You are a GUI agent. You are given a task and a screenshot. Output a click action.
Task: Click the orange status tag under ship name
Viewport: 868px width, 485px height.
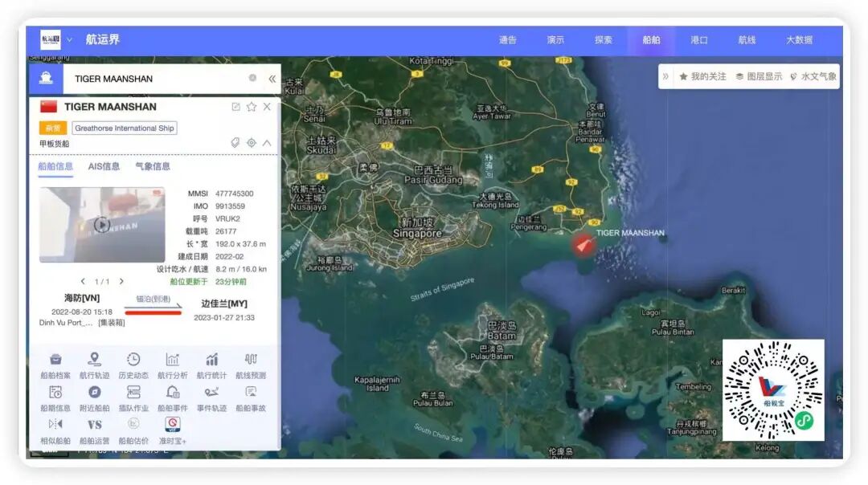(x=52, y=128)
